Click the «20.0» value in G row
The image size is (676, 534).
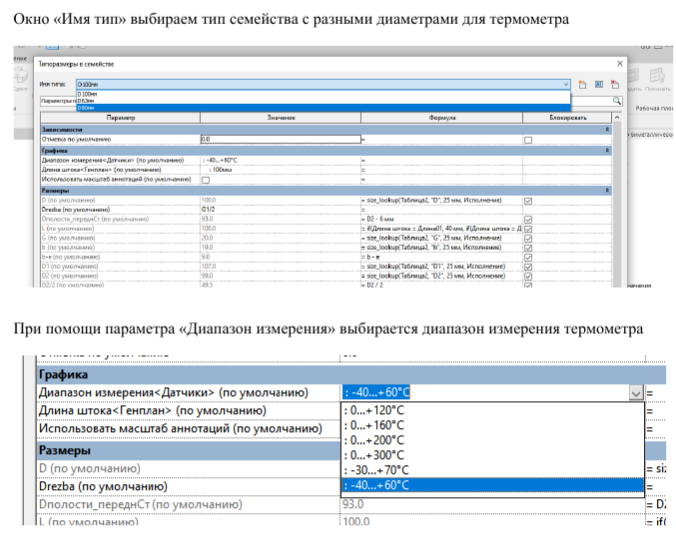pyautogui.click(x=207, y=238)
